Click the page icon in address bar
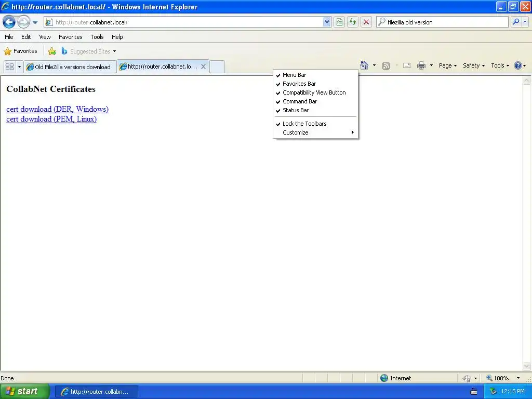Image resolution: width=532 pixels, height=399 pixels. pos(49,22)
